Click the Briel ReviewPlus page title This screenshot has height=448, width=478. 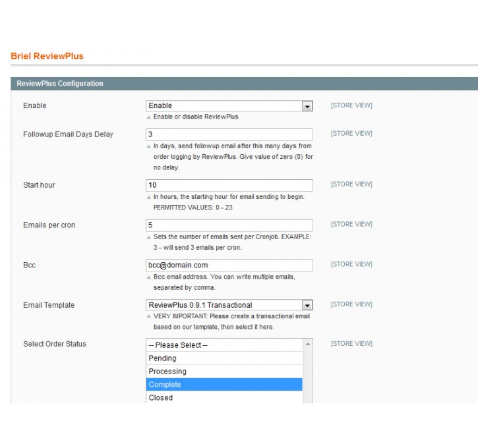47,56
